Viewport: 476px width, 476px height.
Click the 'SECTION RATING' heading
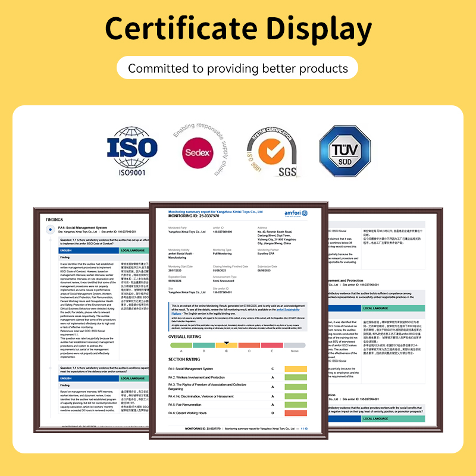(184, 359)
